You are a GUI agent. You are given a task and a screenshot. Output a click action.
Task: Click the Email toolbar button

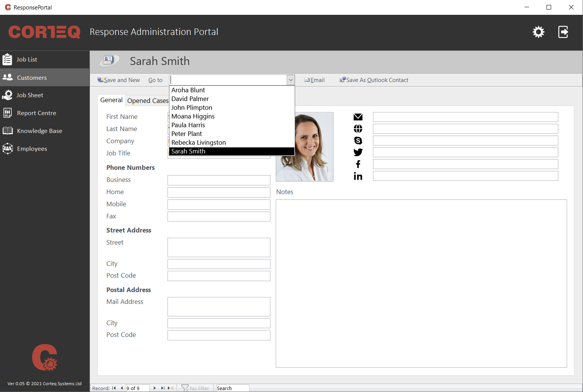[x=314, y=80]
